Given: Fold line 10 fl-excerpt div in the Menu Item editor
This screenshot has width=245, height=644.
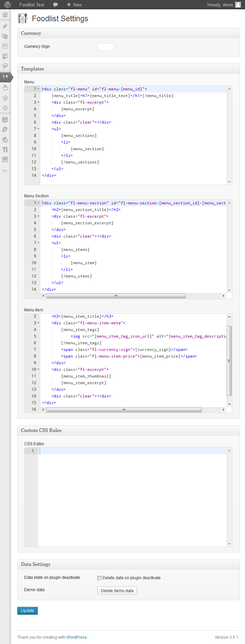Looking at the screenshot, I should 39,370.
